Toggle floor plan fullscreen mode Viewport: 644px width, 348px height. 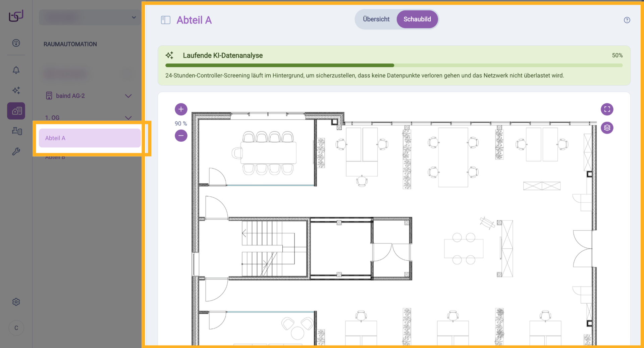pos(607,109)
